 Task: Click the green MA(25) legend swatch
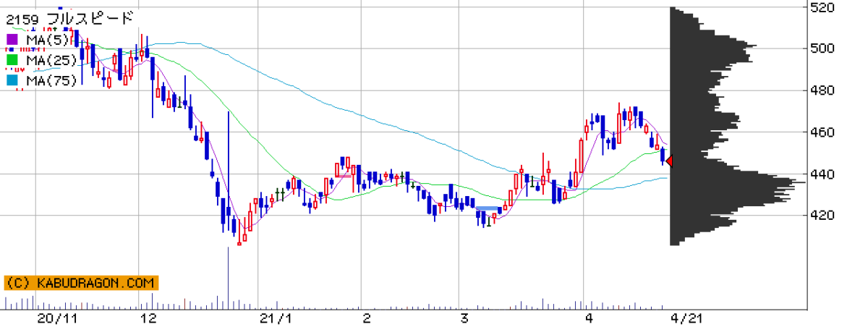pyautogui.click(x=12, y=59)
